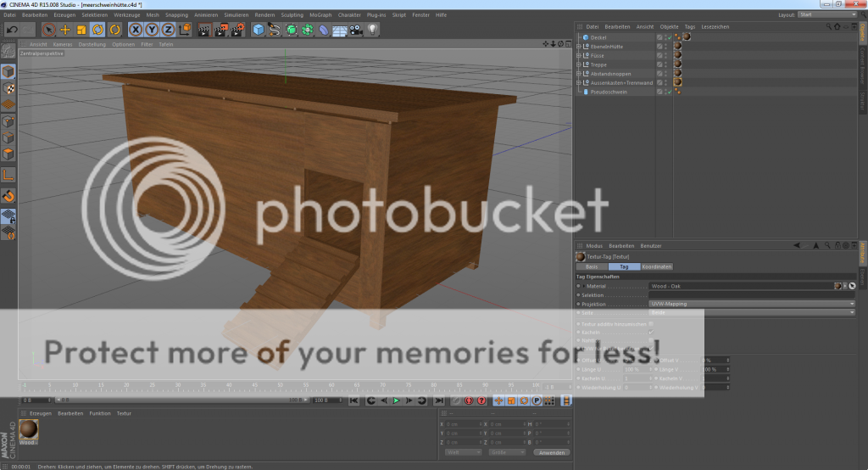Render to Picture Viewer
Viewport: 868px width, 470px height.
220,30
